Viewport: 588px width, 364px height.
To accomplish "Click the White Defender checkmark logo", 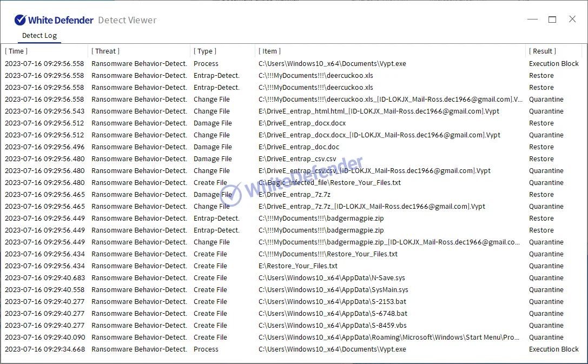I will point(20,20).
